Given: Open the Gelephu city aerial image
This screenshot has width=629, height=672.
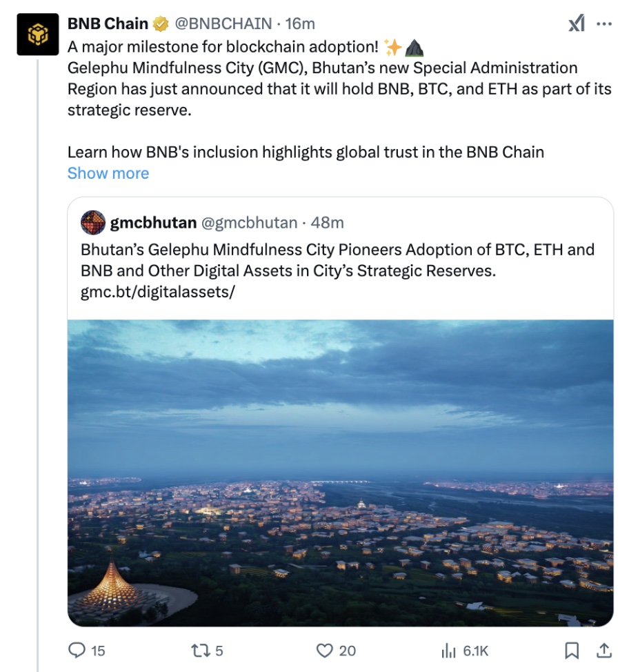Looking at the screenshot, I should click(x=340, y=473).
